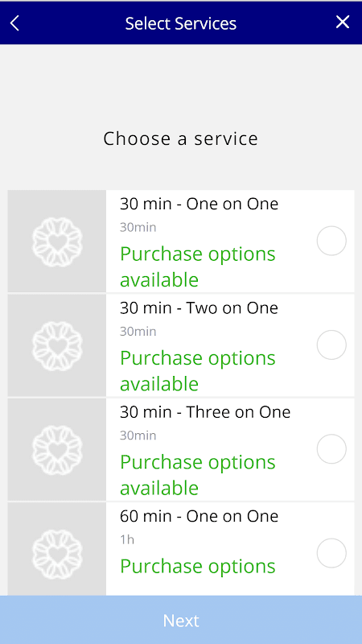Click the flower heart icon for 30 min Three on One
The height and width of the screenshot is (644, 362).
coord(57,450)
